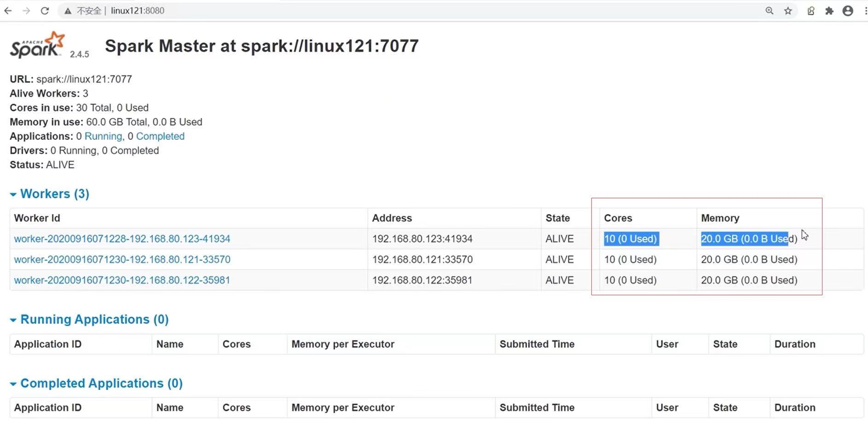Click the 'Spark Master at spark://linux121:7077' heading
The image size is (868, 442).
point(262,46)
